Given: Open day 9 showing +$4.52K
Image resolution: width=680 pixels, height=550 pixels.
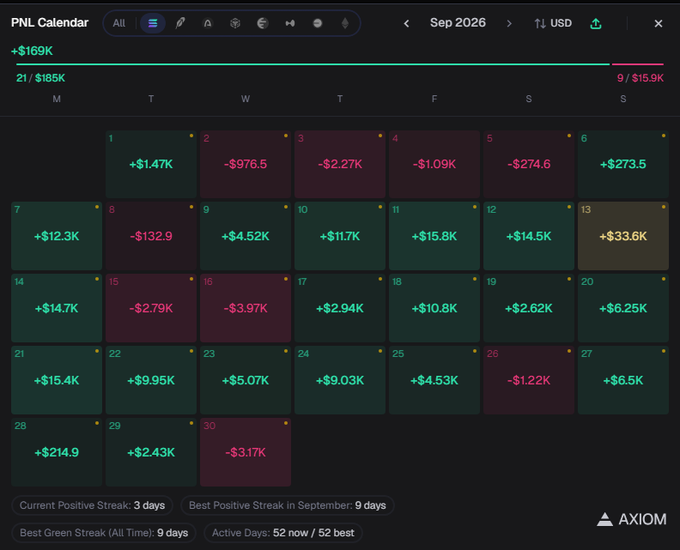Looking at the screenshot, I should [x=245, y=236].
